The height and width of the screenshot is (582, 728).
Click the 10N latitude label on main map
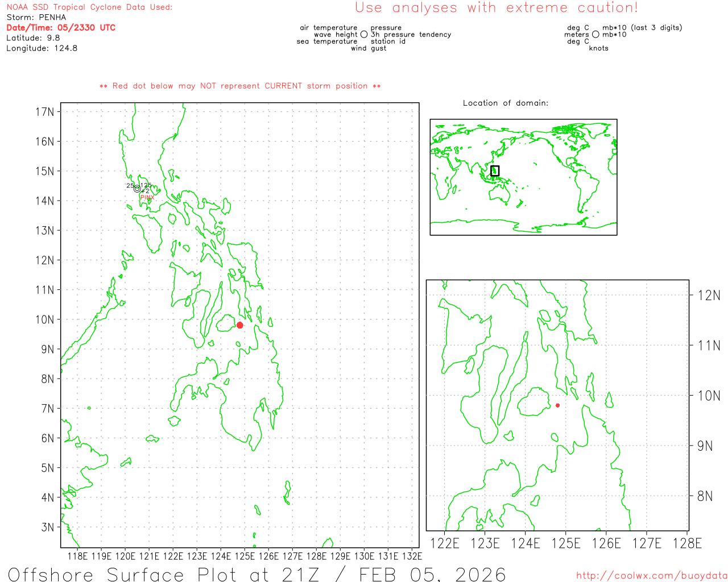click(45, 319)
